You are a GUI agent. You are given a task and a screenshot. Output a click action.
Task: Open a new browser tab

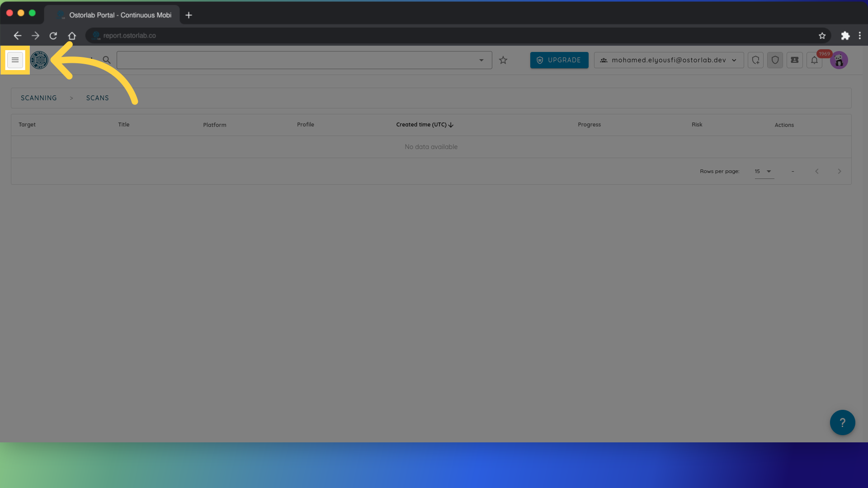click(x=189, y=15)
